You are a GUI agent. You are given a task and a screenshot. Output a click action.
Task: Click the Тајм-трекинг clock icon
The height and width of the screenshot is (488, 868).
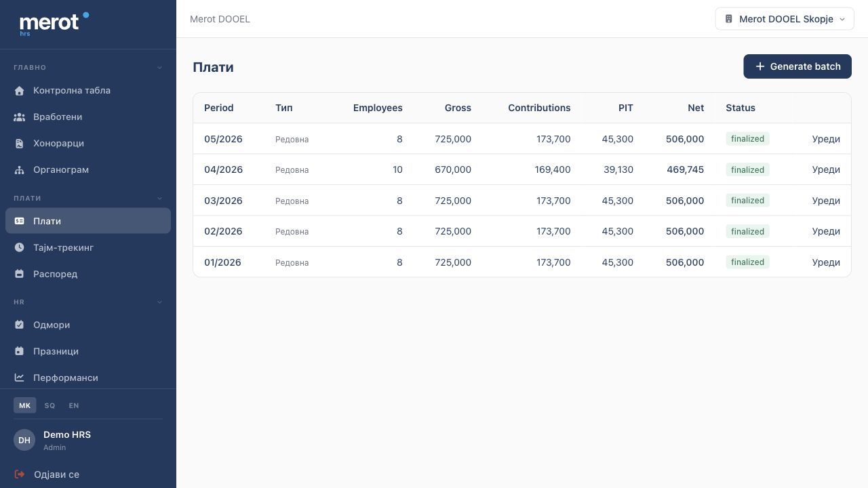[x=20, y=248]
